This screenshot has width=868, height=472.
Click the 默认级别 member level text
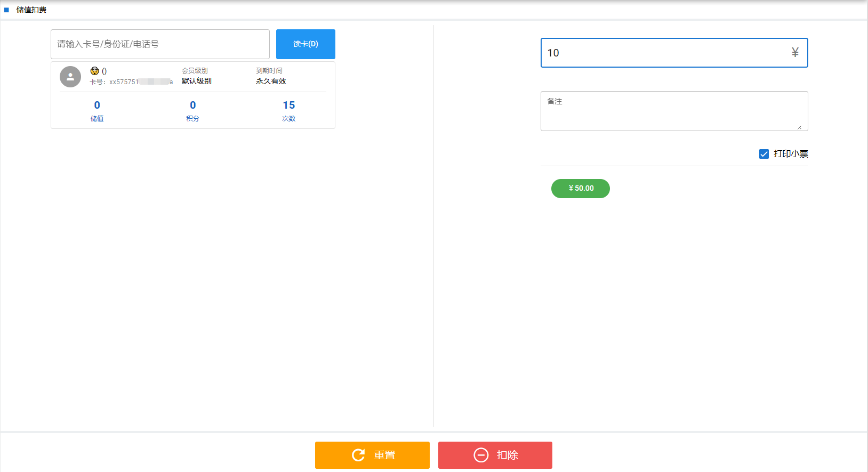[x=197, y=81]
